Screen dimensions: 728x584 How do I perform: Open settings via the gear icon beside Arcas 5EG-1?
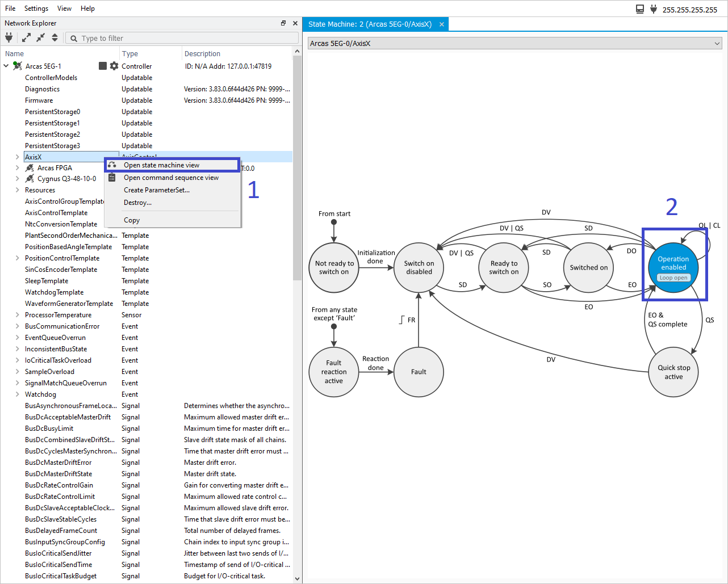pos(113,65)
